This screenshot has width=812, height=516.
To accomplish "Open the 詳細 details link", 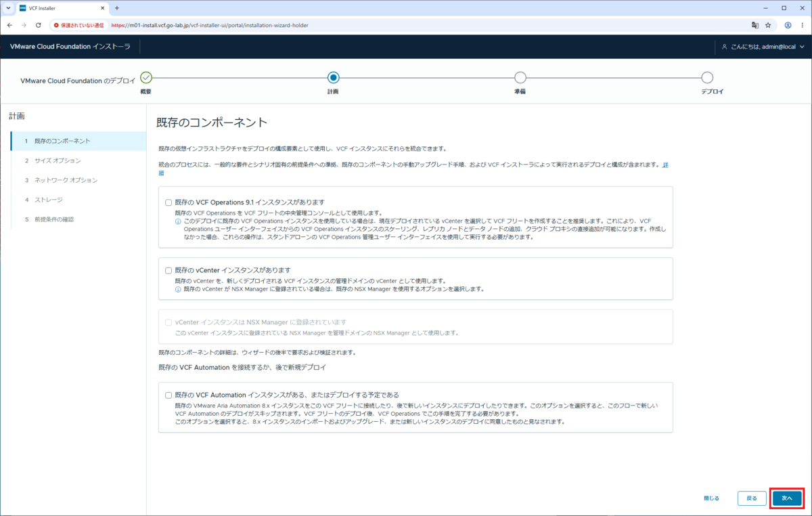I will [666, 165].
